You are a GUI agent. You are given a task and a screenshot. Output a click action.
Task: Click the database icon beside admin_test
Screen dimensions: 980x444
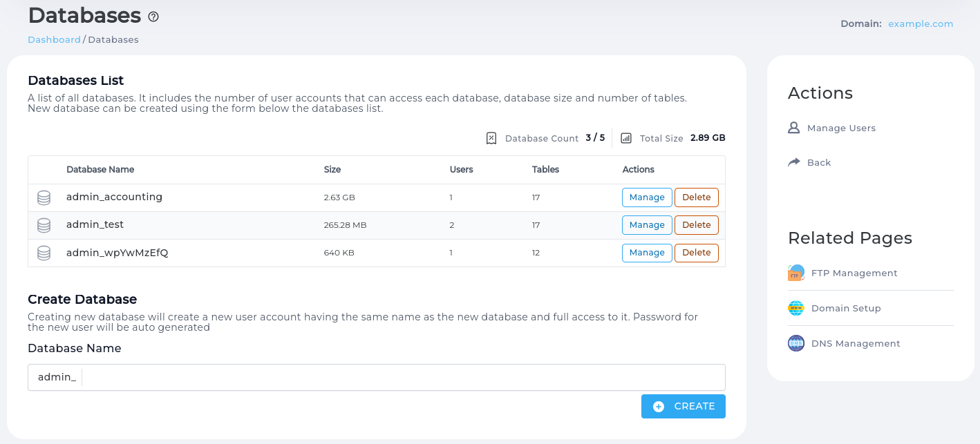(x=44, y=224)
